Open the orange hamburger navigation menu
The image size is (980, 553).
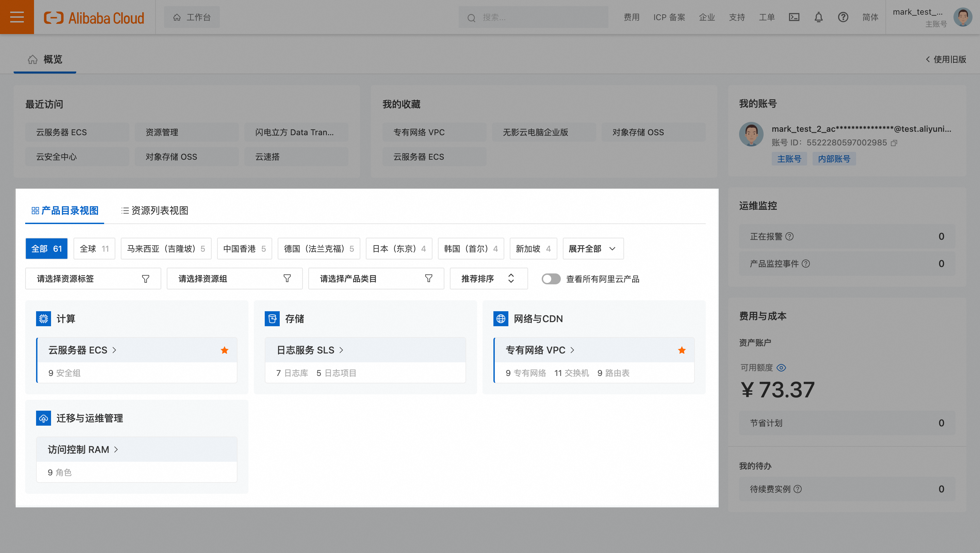(17, 17)
